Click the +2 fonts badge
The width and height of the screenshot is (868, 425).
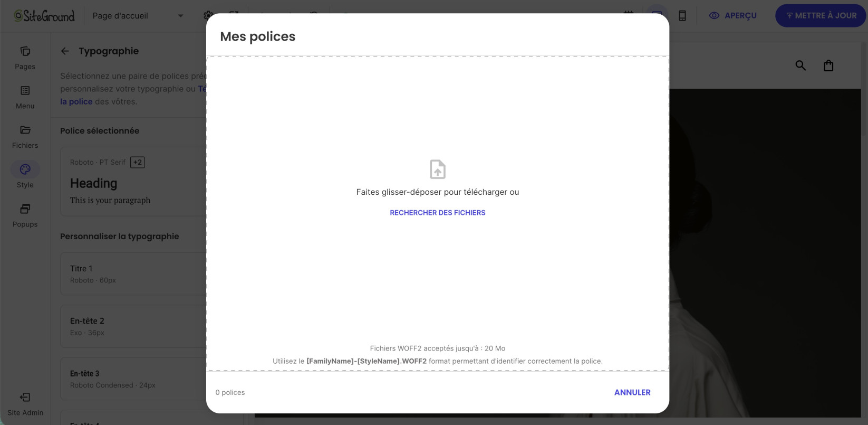(138, 162)
